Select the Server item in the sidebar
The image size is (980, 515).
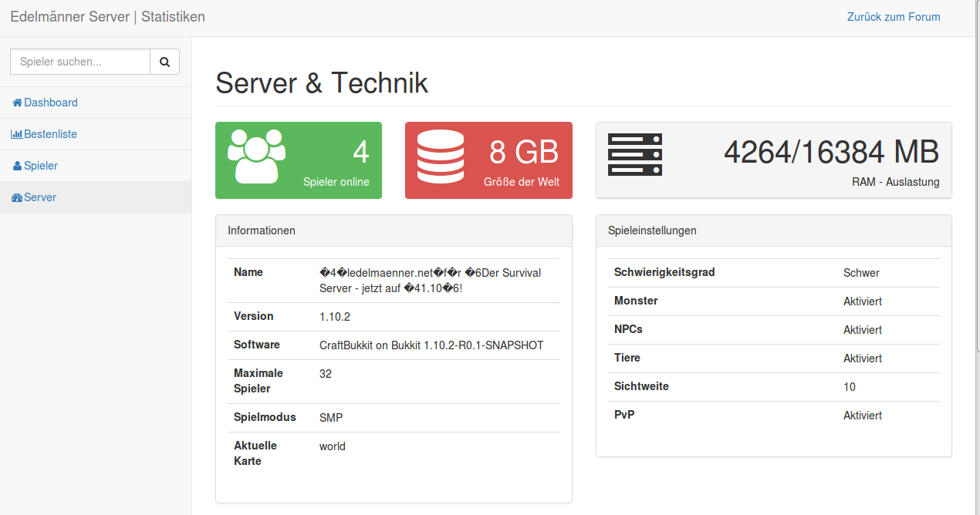pyautogui.click(x=40, y=197)
